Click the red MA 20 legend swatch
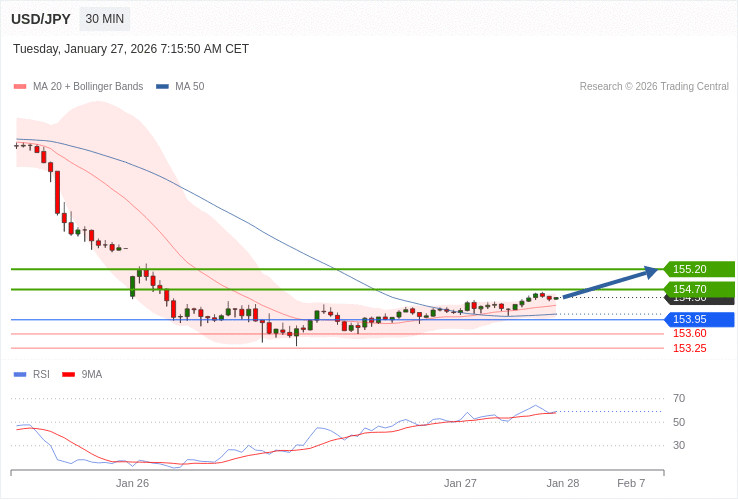The width and height of the screenshot is (738, 500). click(20, 87)
